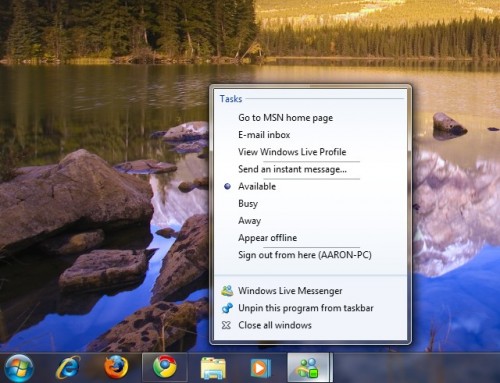This screenshot has height=383, width=500.
Task: Click the pin icon beside Unpin entry
Action: tap(227, 308)
